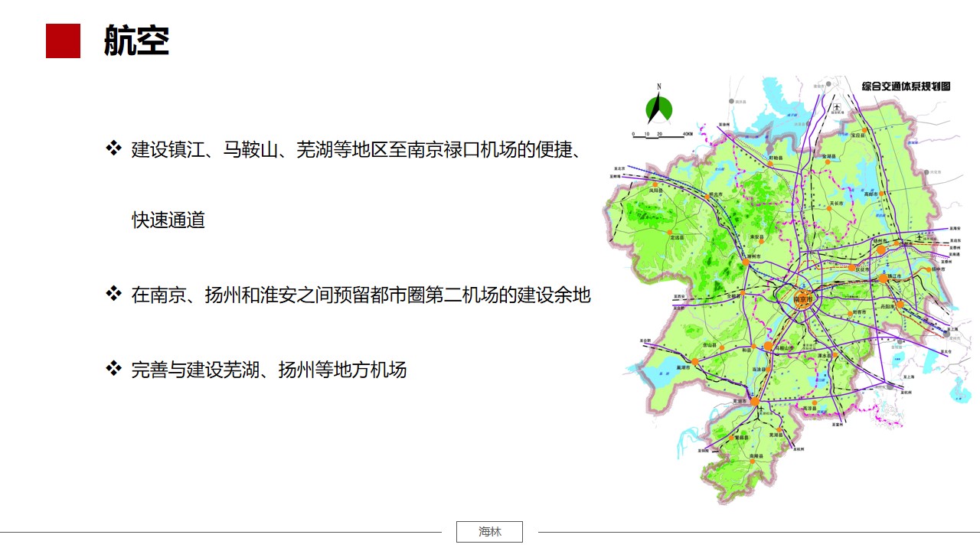Click the map title 综合交通体系规划图
980x551 pixels.
906,86
